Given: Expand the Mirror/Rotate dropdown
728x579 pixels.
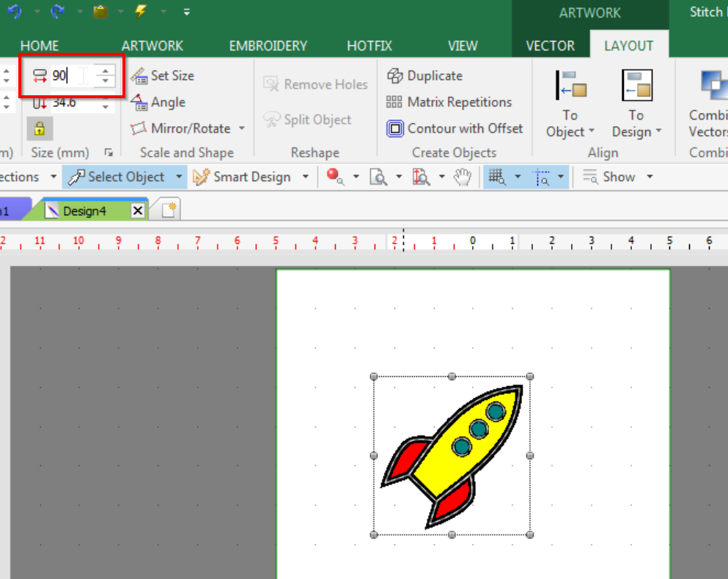Looking at the screenshot, I should (242, 129).
